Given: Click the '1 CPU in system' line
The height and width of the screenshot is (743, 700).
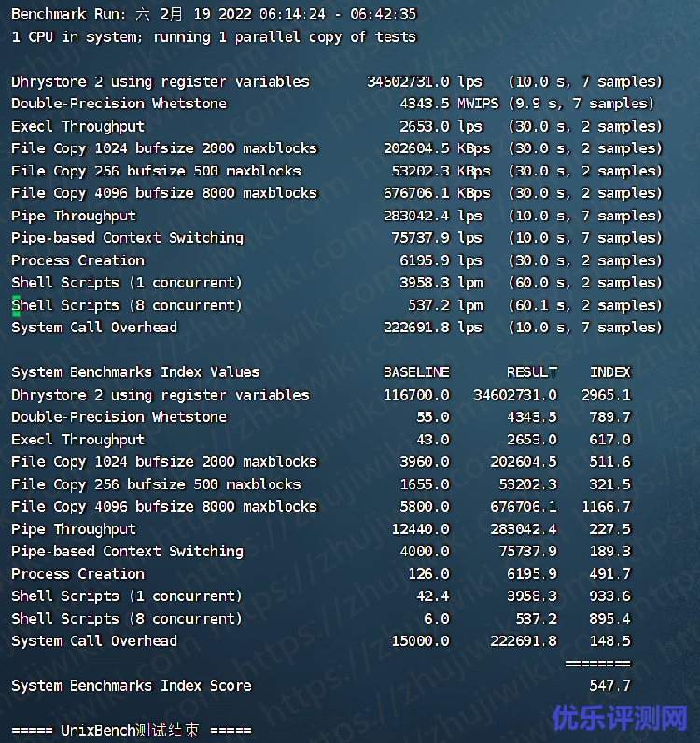Looking at the screenshot, I should click(x=214, y=37).
